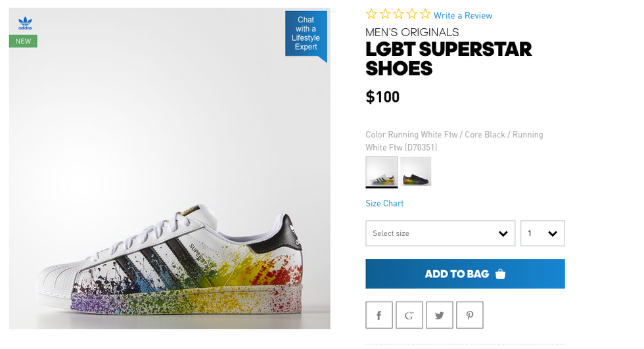Click the green NEW badge
644x349 pixels.
(x=23, y=41)
